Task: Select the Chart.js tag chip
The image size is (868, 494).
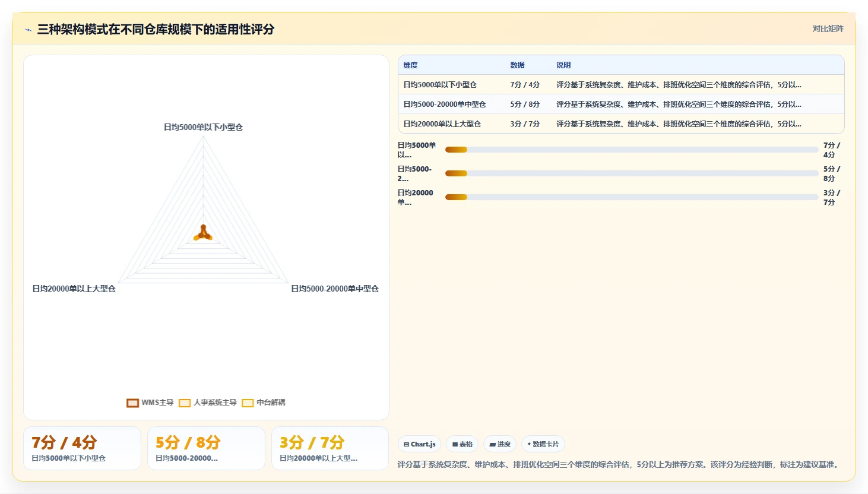Action: pyautogui.click(x=419, y=444)
